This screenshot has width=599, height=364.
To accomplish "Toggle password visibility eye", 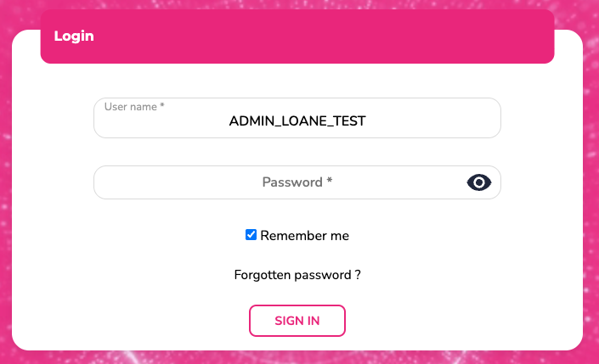I will 479,182.
